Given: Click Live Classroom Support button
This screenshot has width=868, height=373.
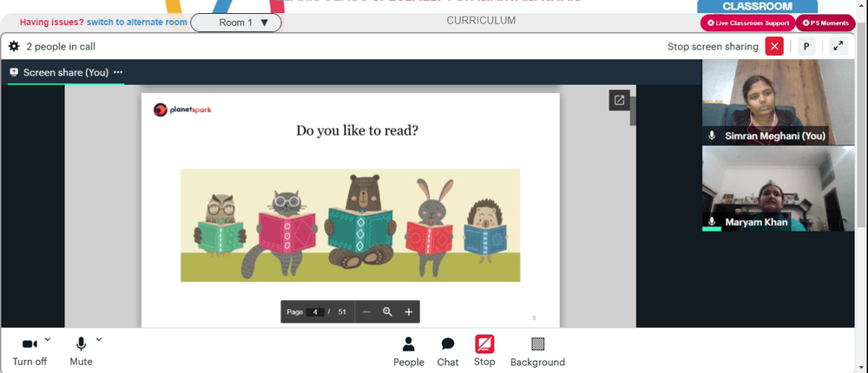Looking at the screenshot, I should 748,23.
